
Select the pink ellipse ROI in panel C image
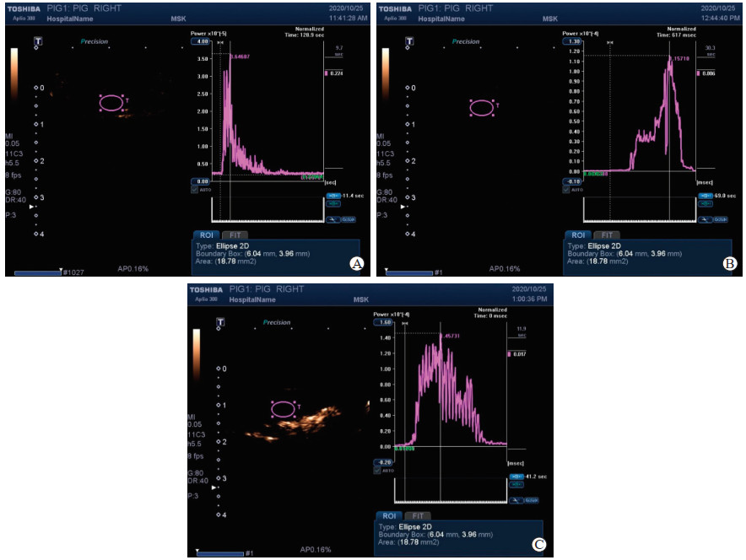pos(283,409)
